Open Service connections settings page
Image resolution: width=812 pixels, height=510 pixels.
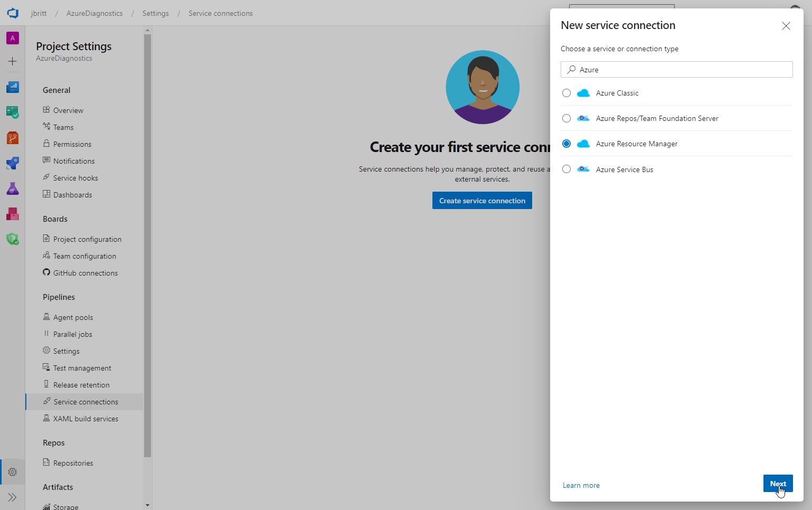tap(84, 402)
